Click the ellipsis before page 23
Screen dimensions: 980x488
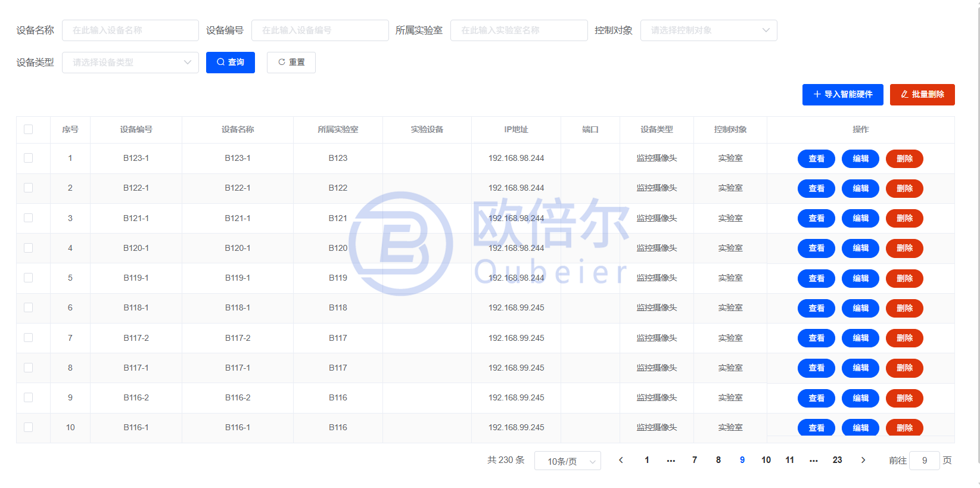coord(814,460)
